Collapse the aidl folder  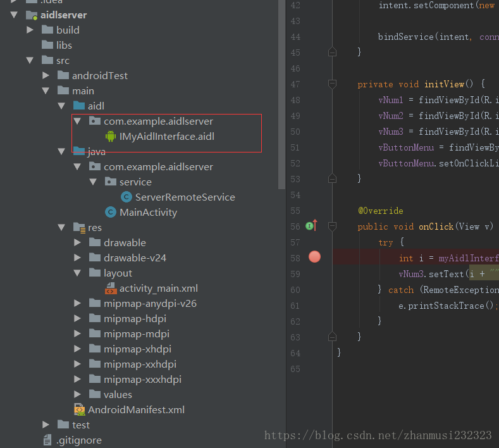tap(61, 106)
